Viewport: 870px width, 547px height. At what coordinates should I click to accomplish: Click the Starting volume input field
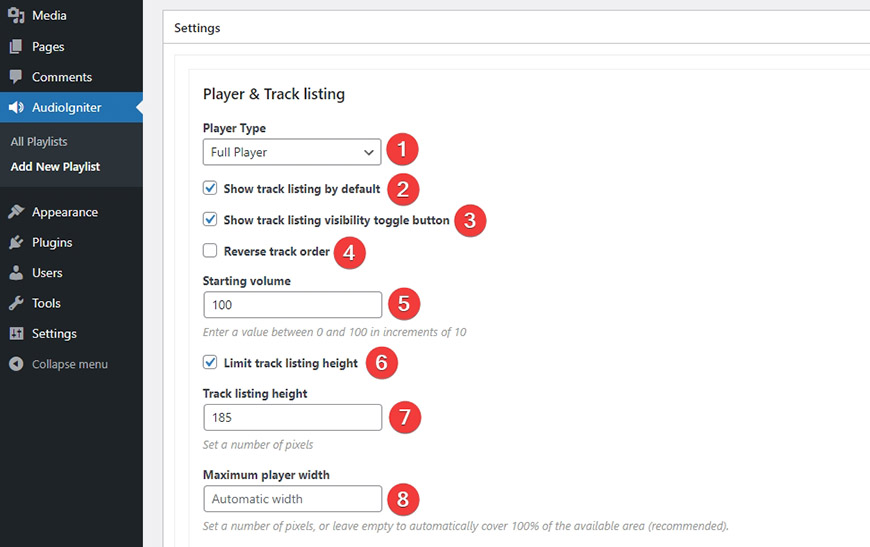pos(292,305)
